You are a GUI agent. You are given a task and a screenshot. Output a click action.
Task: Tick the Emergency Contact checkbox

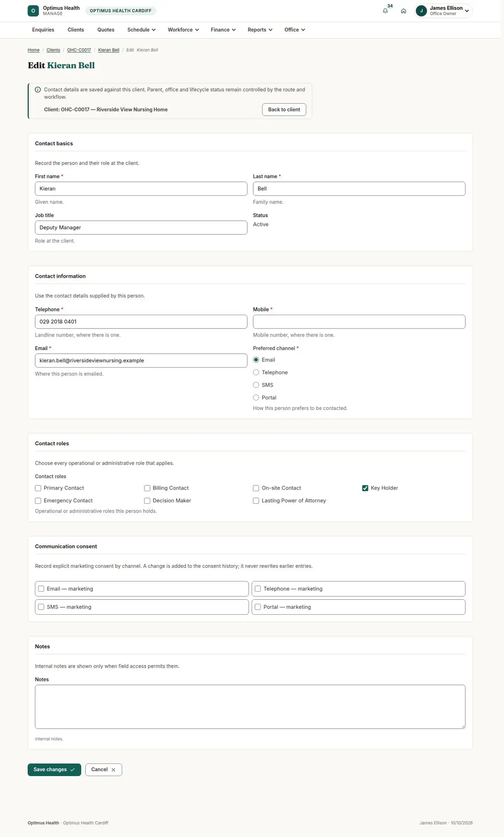[38, 500]
